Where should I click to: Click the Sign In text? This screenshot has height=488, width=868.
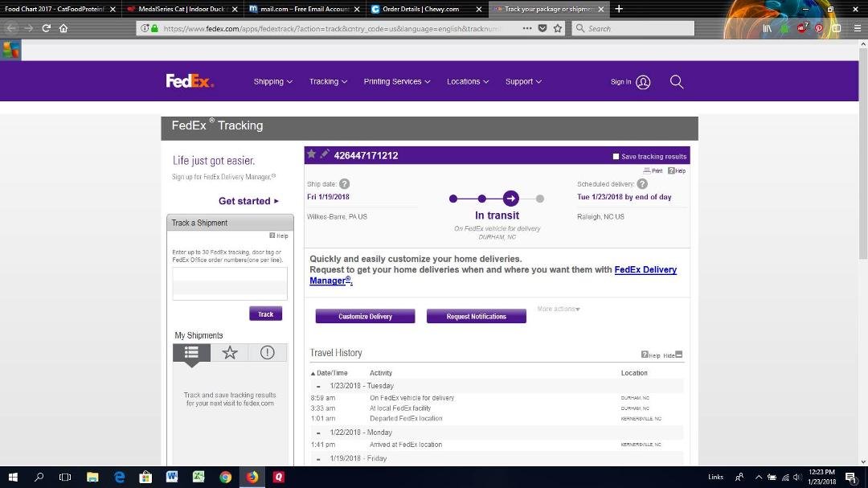[620, 81]
